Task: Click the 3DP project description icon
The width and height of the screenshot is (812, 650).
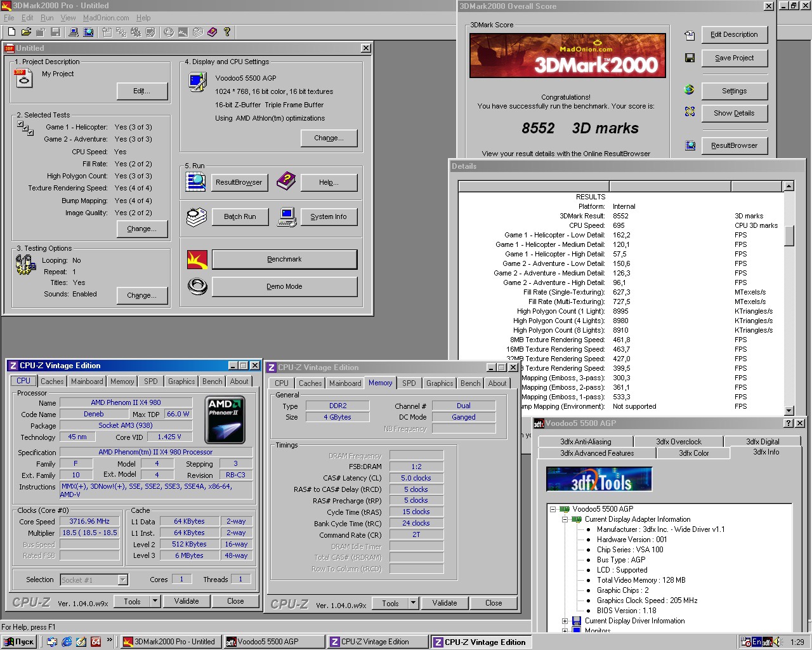Action: (23, 78)
